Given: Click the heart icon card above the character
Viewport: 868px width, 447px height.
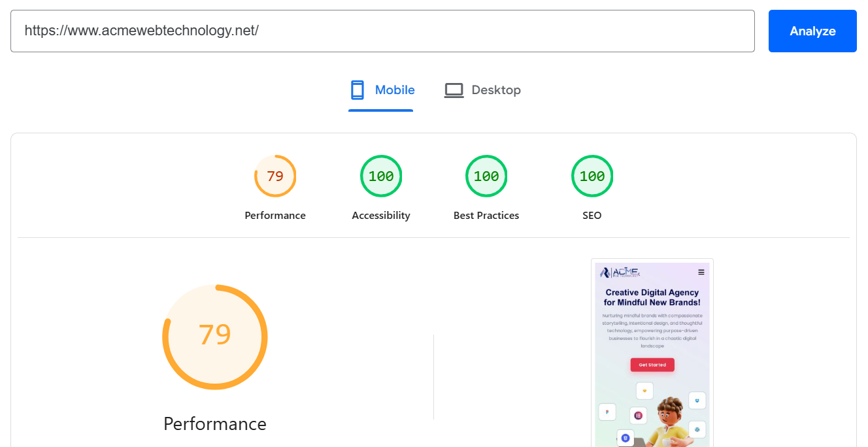Looking at the screenshot, I should click(x=644, y=391).
